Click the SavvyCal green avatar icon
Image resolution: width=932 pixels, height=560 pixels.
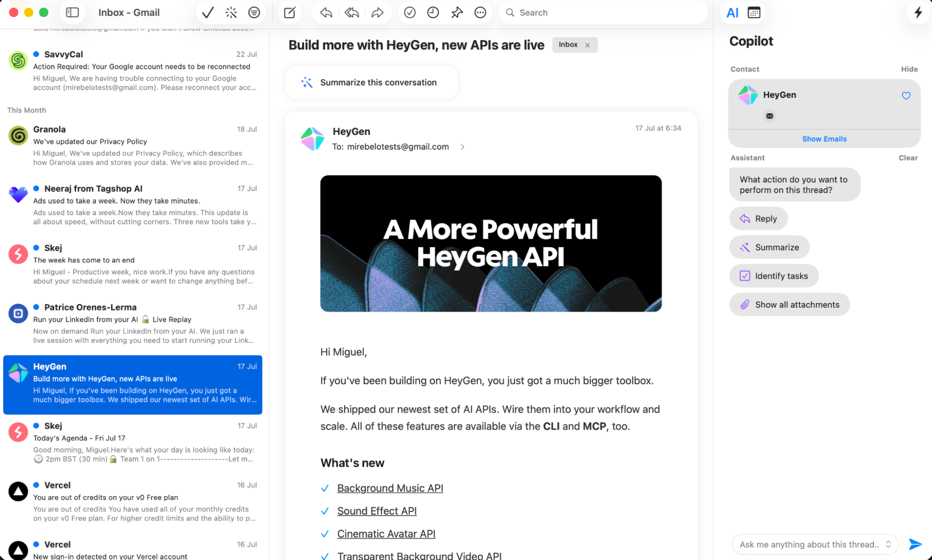point(18,61)
